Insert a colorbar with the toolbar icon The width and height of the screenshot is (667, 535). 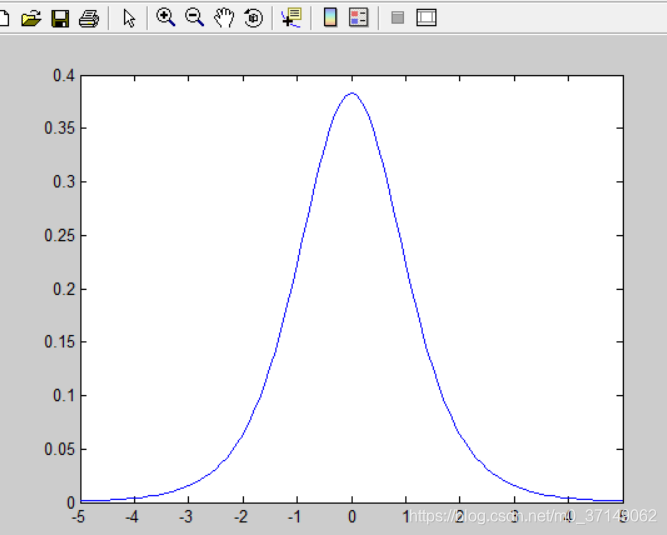coord(330,17)
